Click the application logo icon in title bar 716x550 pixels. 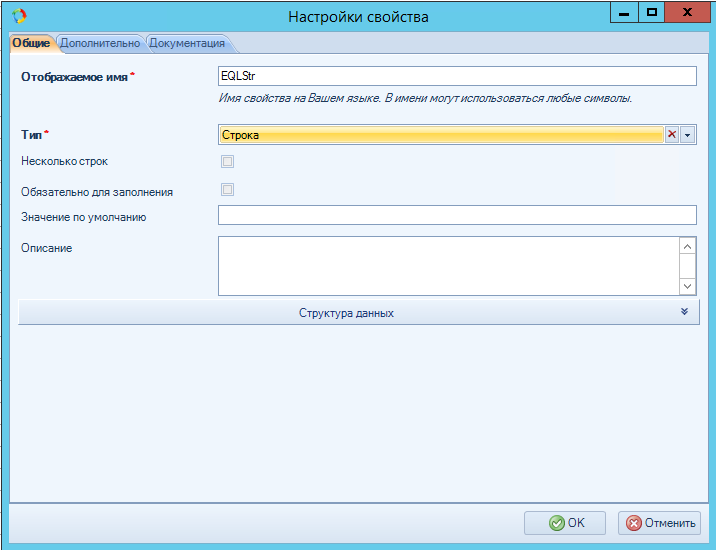(18, 16)
